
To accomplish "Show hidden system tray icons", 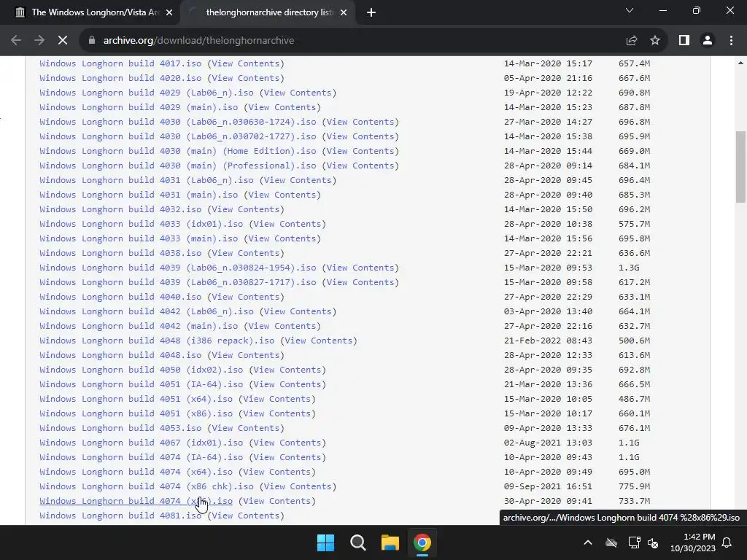I will tap(588, 542).
